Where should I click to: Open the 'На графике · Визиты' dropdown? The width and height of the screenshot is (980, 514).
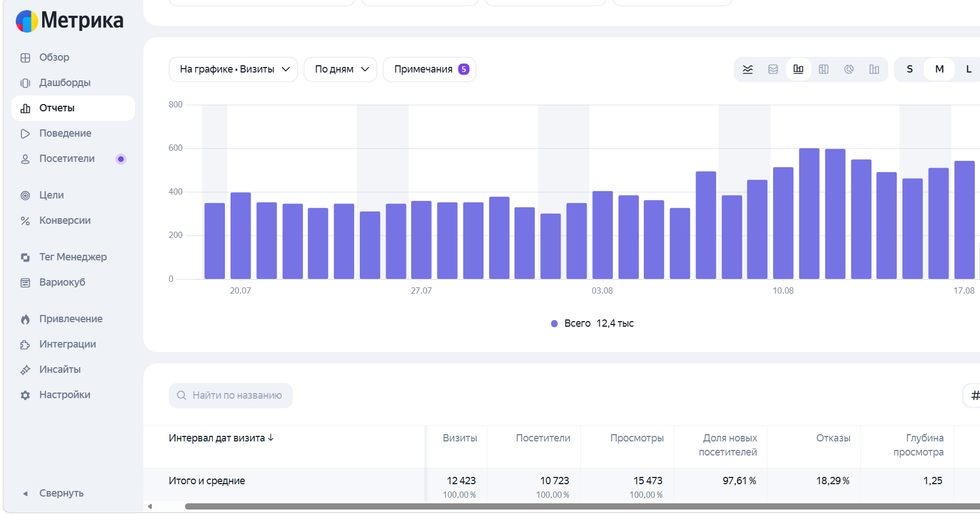pos(233,69)
